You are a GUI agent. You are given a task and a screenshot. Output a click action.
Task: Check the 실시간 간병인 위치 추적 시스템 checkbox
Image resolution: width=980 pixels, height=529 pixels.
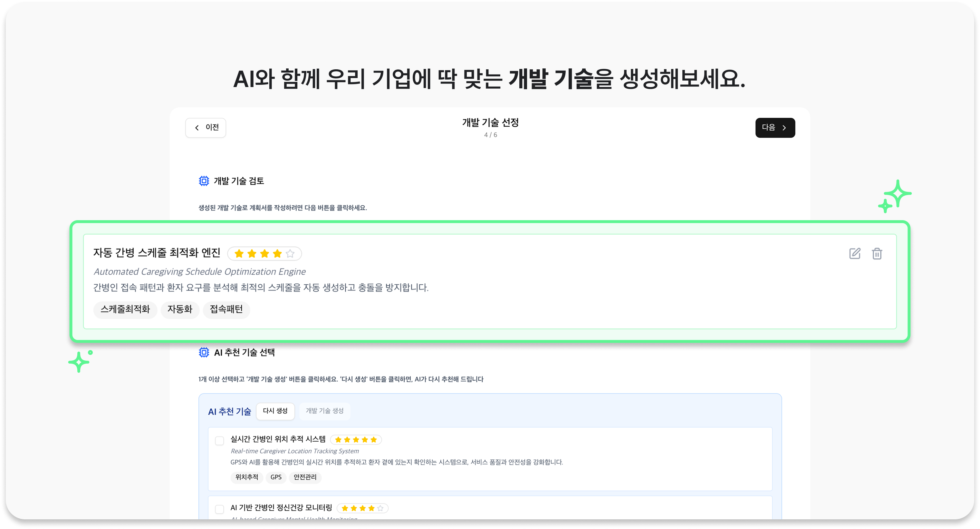(219, 441)
